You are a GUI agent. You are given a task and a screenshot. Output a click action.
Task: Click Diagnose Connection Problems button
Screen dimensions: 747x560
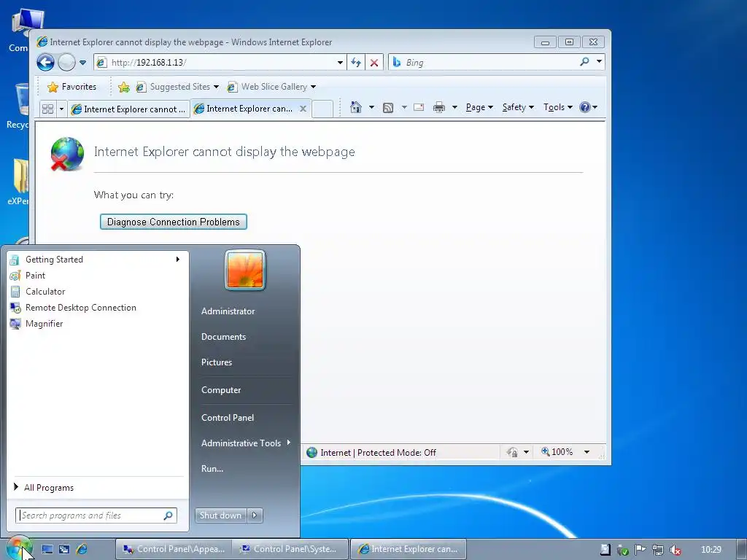click(x=174, y=222)
